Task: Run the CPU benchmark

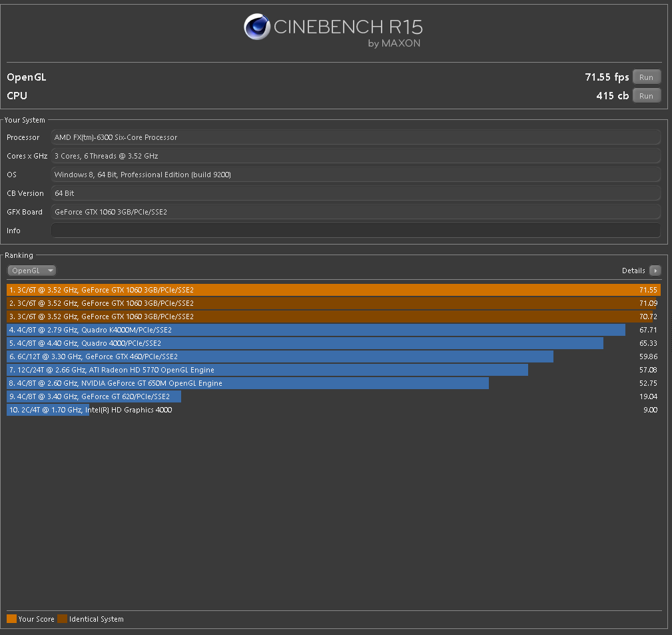Action: tap(646, 96)
